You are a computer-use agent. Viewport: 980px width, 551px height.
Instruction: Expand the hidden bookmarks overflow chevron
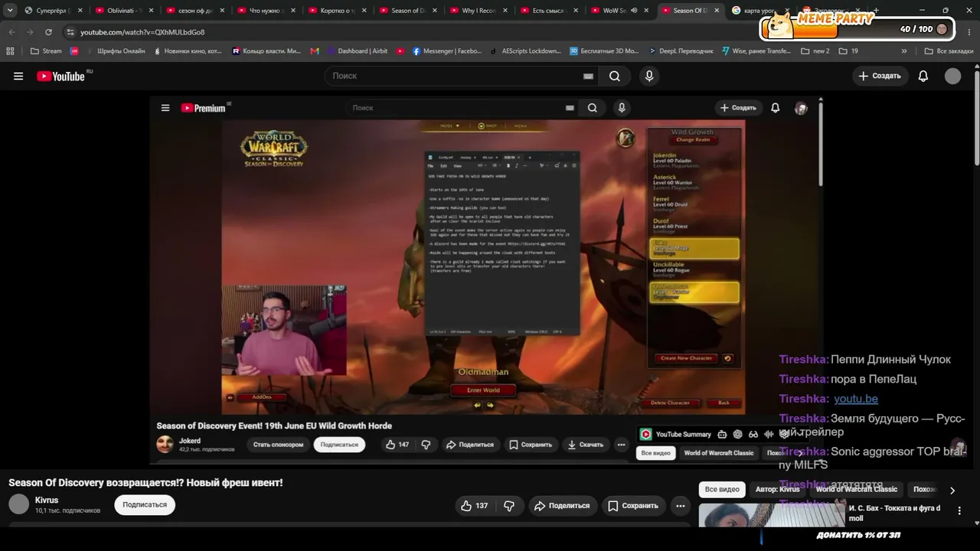tap(904, 51)
